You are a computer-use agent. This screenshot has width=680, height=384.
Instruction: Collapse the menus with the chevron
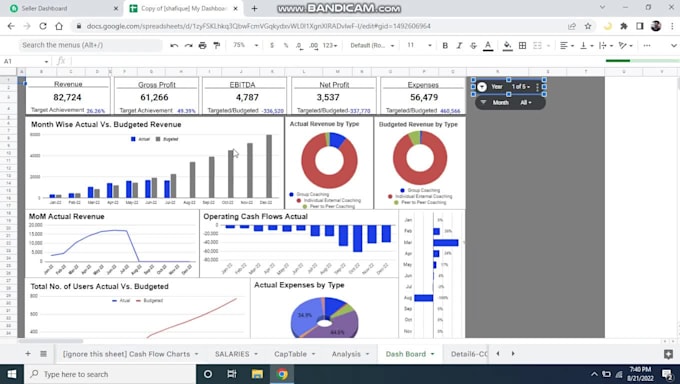pos(673,46)
